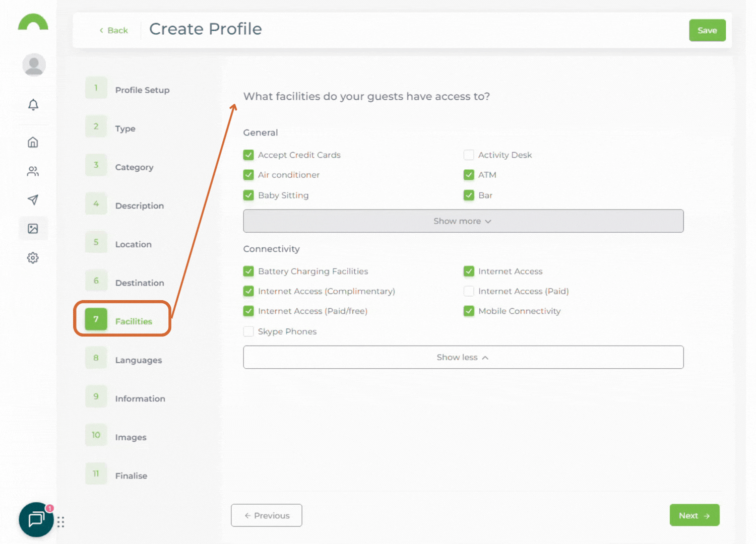Image resolution: width=756 pixels, height=544 pixels.
Task: Open the chat support bubble
Action: 36,519
